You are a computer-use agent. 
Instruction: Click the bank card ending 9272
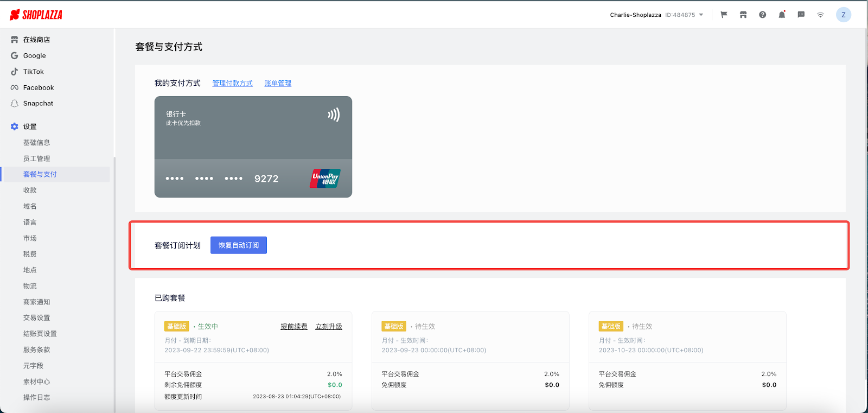[253, 147]
